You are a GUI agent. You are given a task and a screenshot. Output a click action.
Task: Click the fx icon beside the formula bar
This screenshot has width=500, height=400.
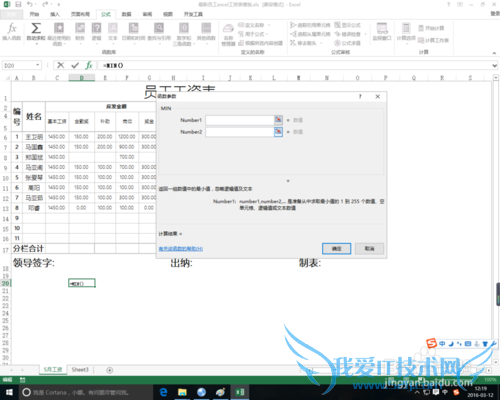(89, 65)
